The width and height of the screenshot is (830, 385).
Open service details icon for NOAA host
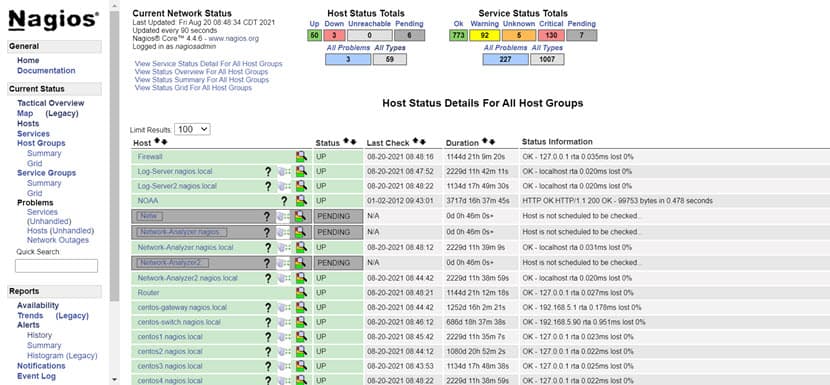(301, 201)
